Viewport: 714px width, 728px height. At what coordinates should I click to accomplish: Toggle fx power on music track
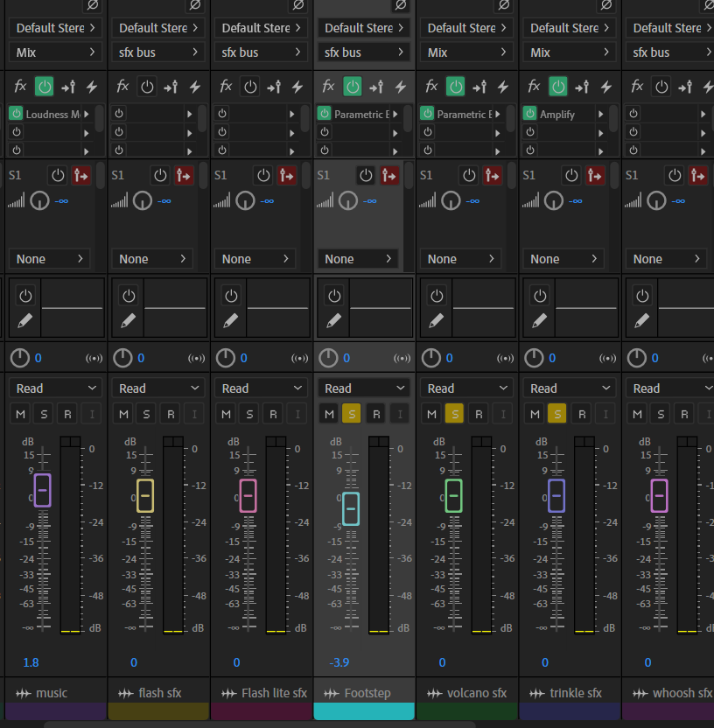coord(45,87)
